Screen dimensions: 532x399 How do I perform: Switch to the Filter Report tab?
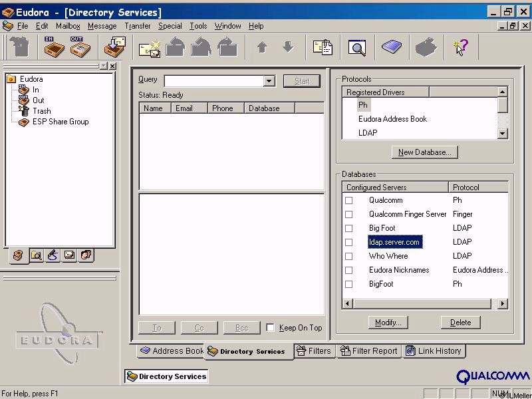(x=369, y=351)
